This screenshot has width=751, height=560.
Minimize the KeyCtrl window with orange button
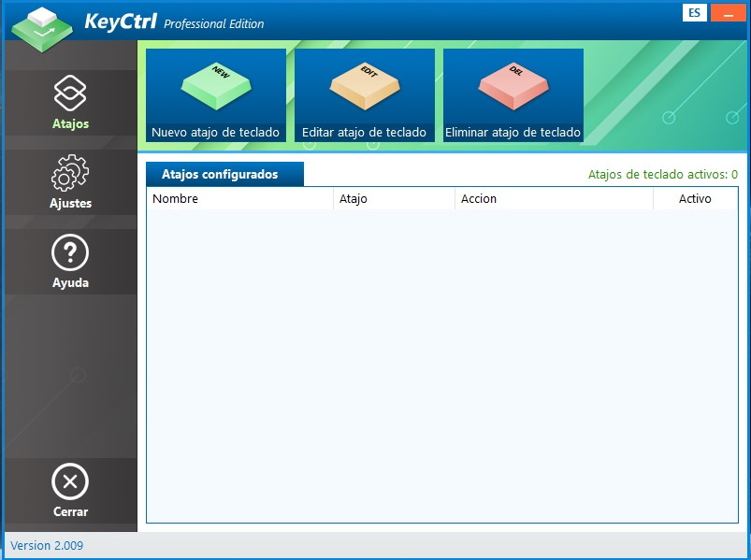click(x=728, y=13)
